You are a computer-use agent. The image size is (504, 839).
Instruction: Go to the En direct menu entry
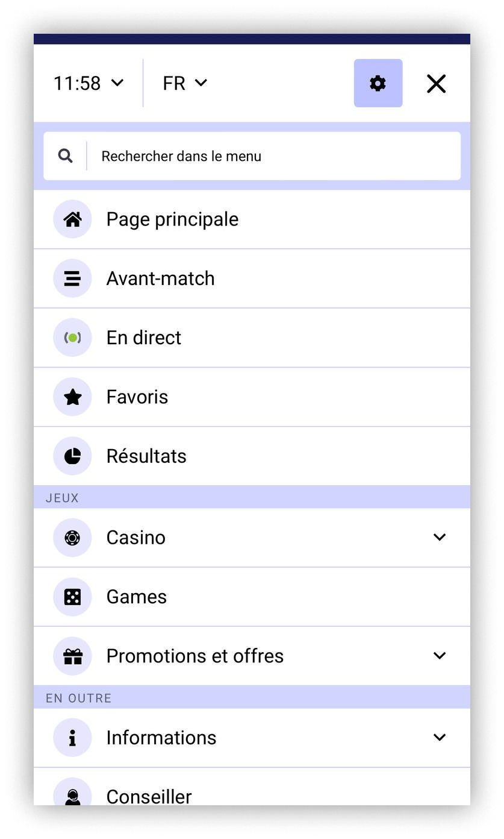click(143, 337)
